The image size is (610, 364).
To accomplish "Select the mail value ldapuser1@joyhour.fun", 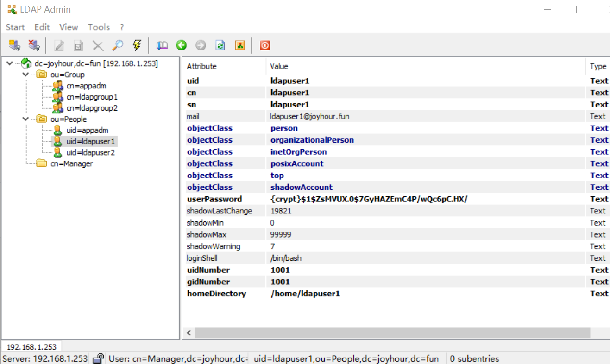I will pos(310,116).
